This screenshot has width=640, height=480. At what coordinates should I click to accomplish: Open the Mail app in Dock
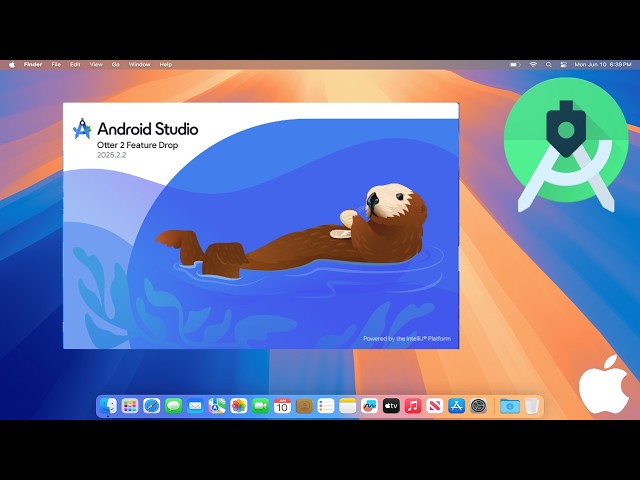click(x=195, y=406)
